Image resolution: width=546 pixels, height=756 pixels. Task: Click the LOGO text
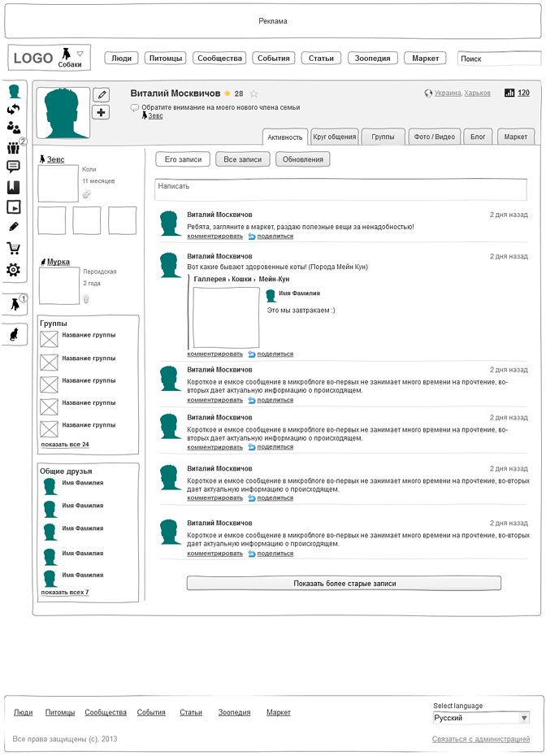point(33,58)
